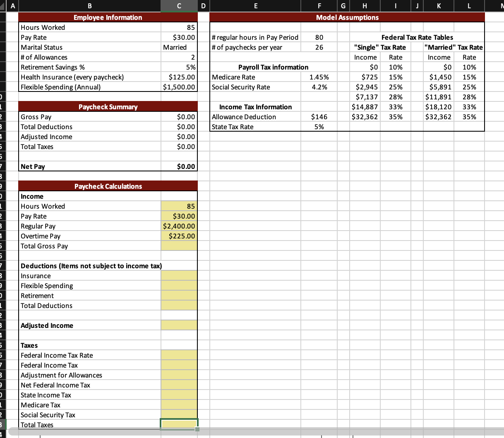Click the Medicare Rate 1.45% cell
Viewport: 504px width, 438px height.
pos(319,77)
